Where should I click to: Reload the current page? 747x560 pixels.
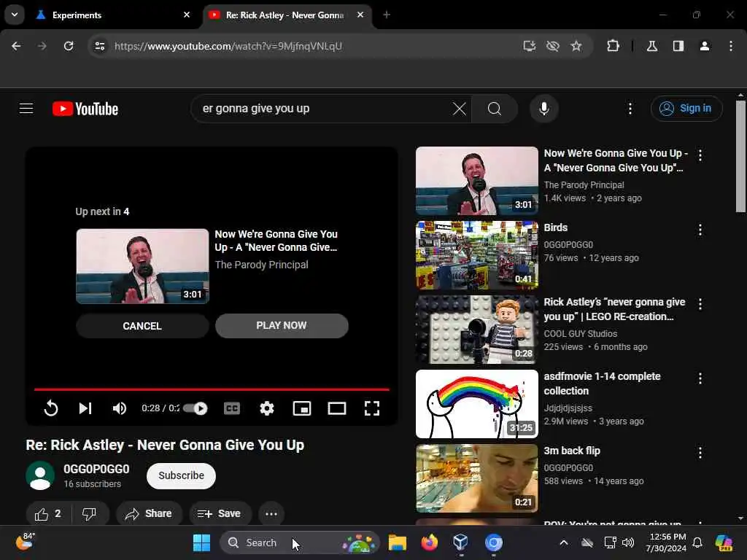[69, 46]
